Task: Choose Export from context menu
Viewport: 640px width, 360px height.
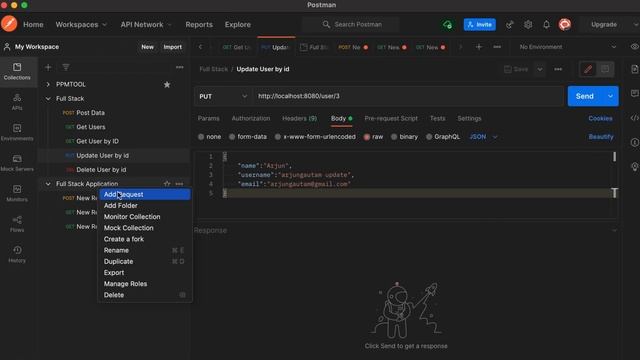Action: pos(145,273)
